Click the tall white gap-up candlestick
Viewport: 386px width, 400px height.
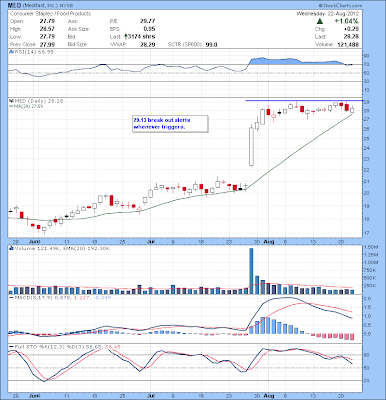251,146
